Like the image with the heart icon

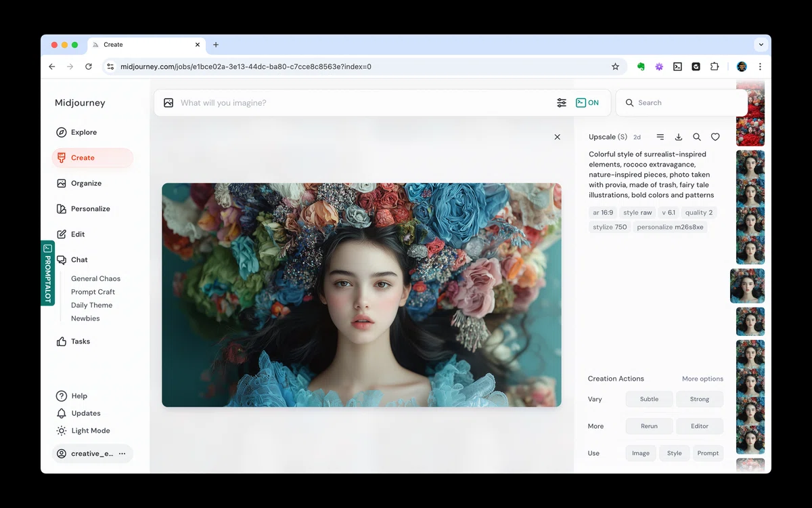coord(715,137)
